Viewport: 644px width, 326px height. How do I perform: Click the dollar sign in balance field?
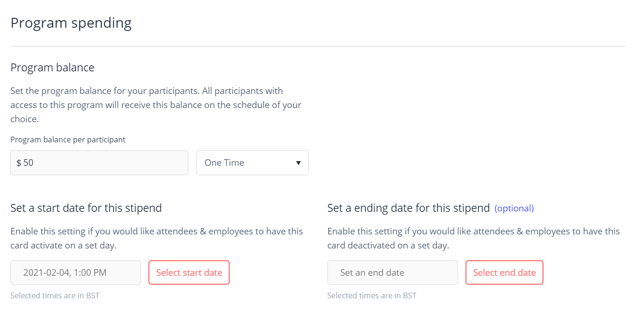(19, 163)
